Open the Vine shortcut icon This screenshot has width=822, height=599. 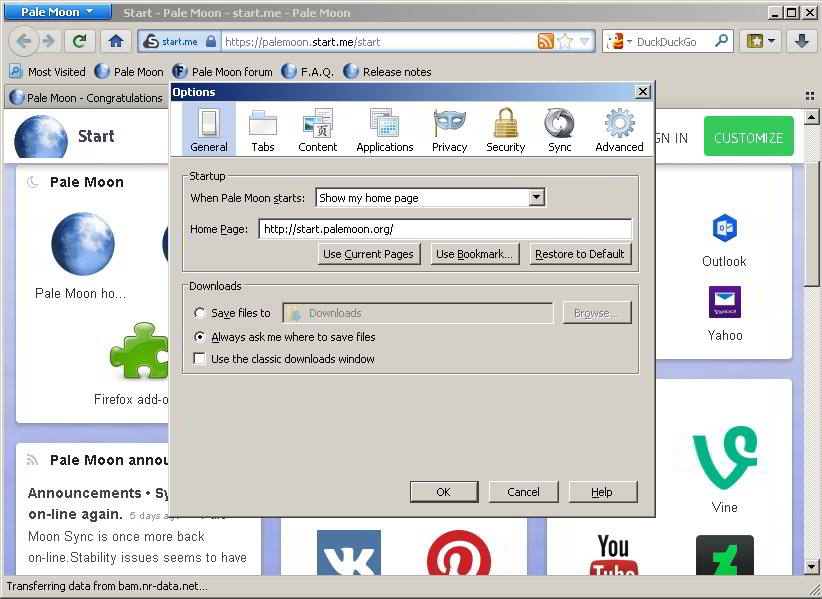point(724,457)
